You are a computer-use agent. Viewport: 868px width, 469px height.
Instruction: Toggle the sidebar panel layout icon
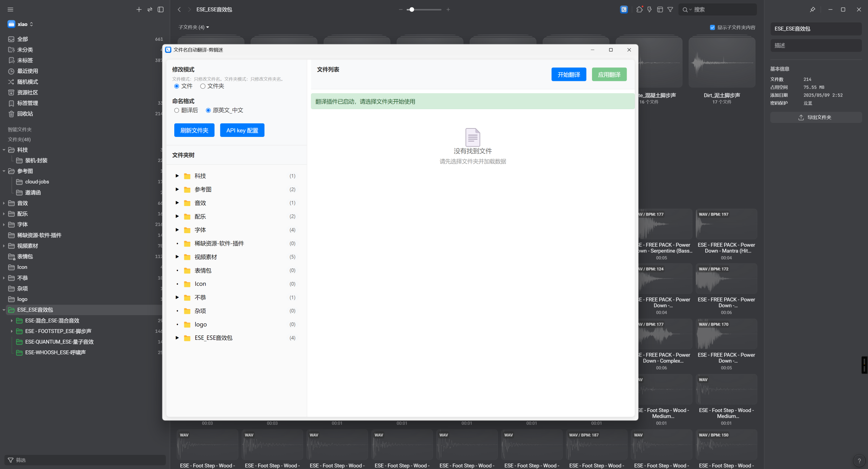point(161,9)
